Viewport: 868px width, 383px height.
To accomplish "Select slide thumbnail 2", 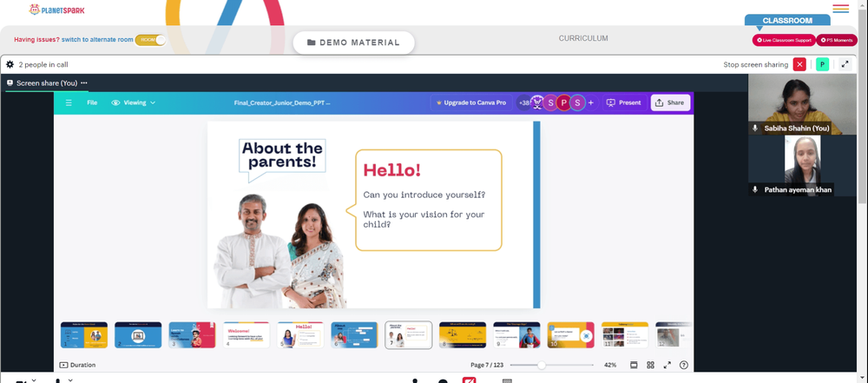I will click(138, 334).
